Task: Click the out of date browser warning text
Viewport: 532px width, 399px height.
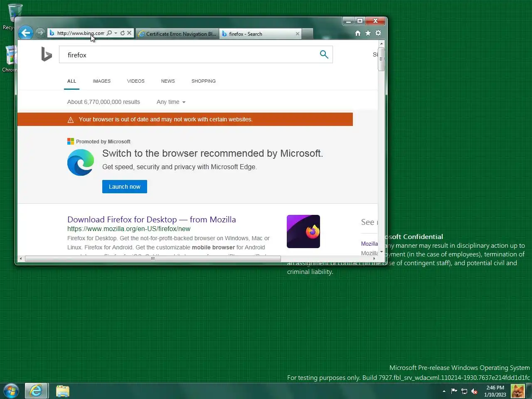Action: click(x=165, y=119)
